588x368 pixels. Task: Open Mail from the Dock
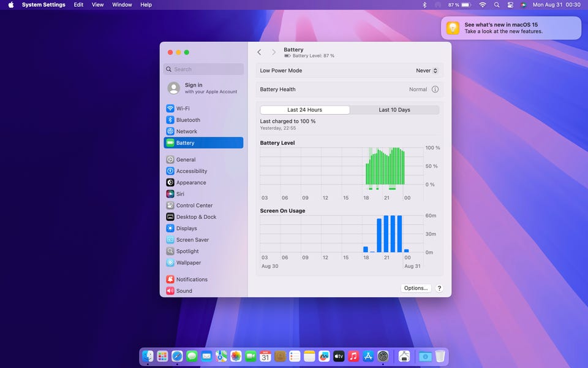coord(206,356)
